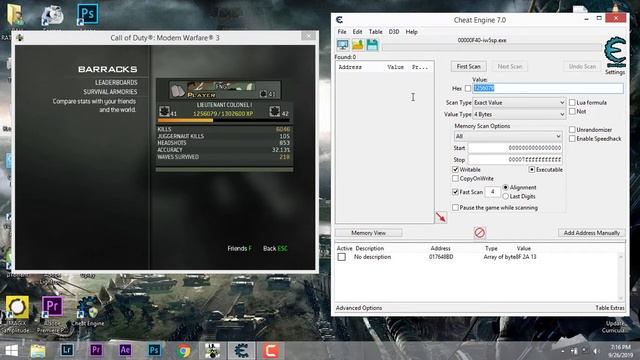Click the Modern Warfare 3 window title icon

point(20,38)
